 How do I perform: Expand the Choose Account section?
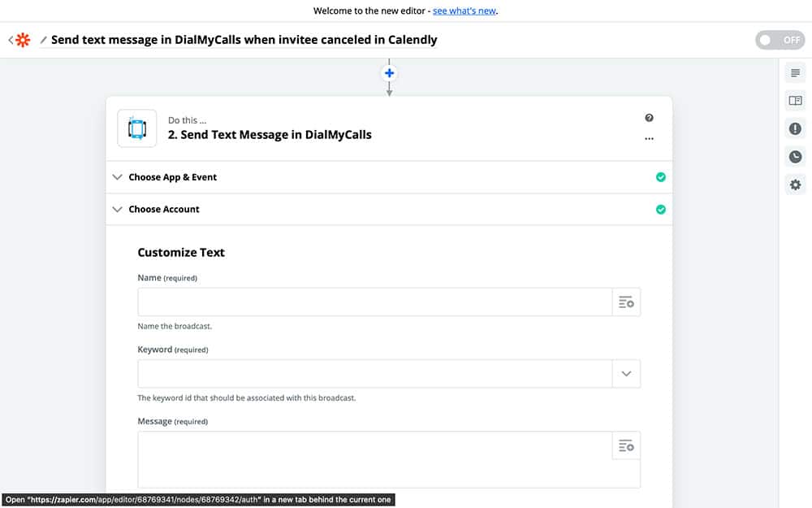[x=163, y=209]
